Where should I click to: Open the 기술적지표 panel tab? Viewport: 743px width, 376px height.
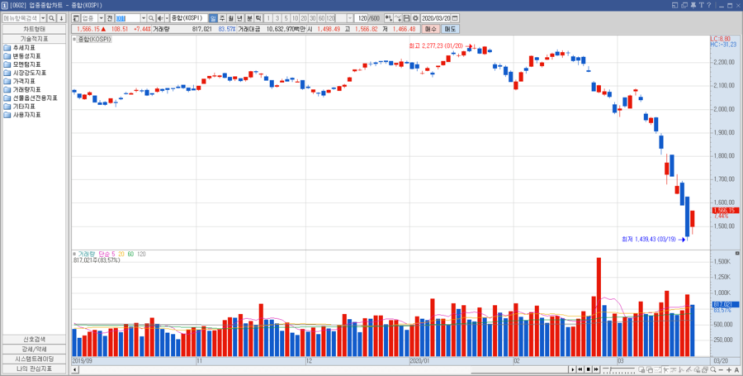pyautogui.click(x=34, y=38)
